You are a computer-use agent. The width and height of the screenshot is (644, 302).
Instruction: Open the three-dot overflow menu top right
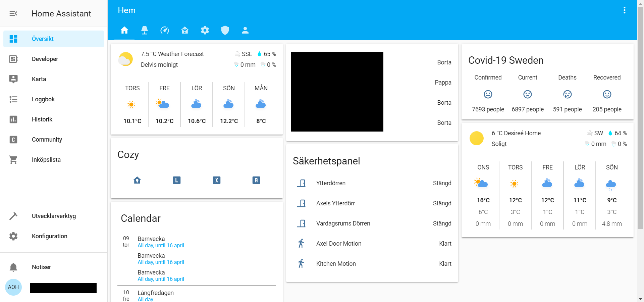pyautogui.click(x=625, y=10)
